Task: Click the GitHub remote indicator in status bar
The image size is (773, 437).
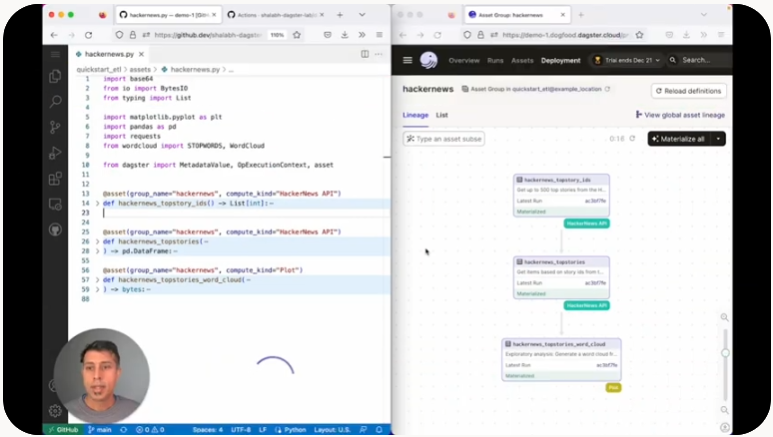Action: [x=63, y=430]
